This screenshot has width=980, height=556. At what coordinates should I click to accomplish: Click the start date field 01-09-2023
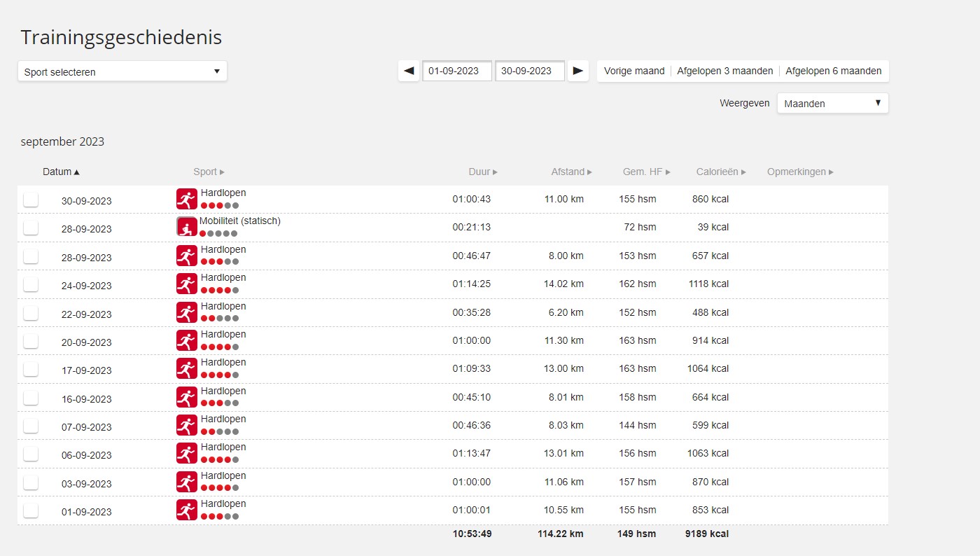coord(457,71)
